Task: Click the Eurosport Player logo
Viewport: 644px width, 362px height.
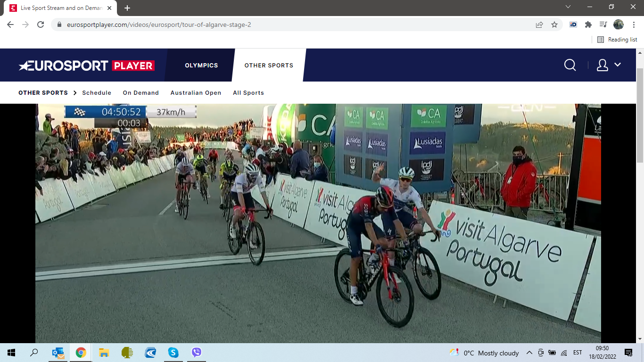Action: (86, 66)
